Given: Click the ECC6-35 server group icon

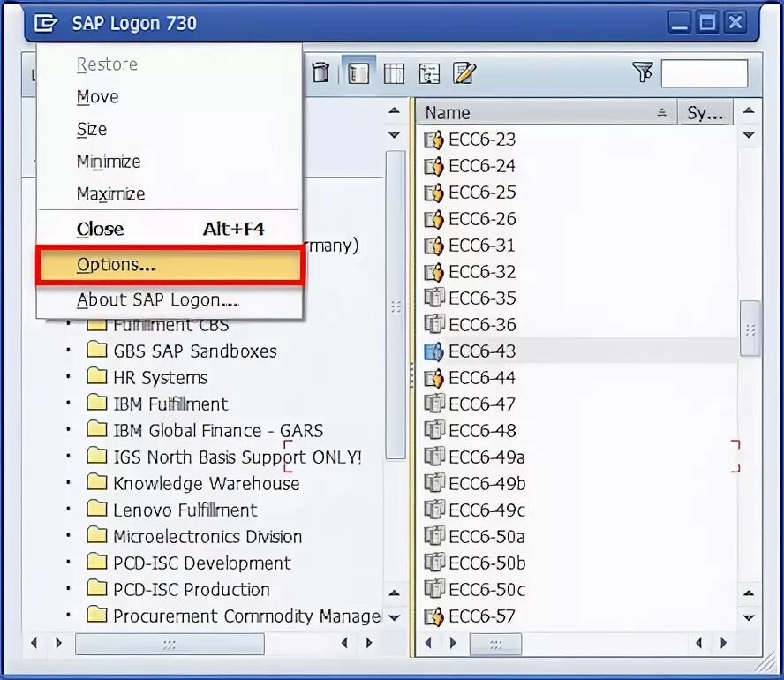Looking at the screenshot, I should point(433,298).
